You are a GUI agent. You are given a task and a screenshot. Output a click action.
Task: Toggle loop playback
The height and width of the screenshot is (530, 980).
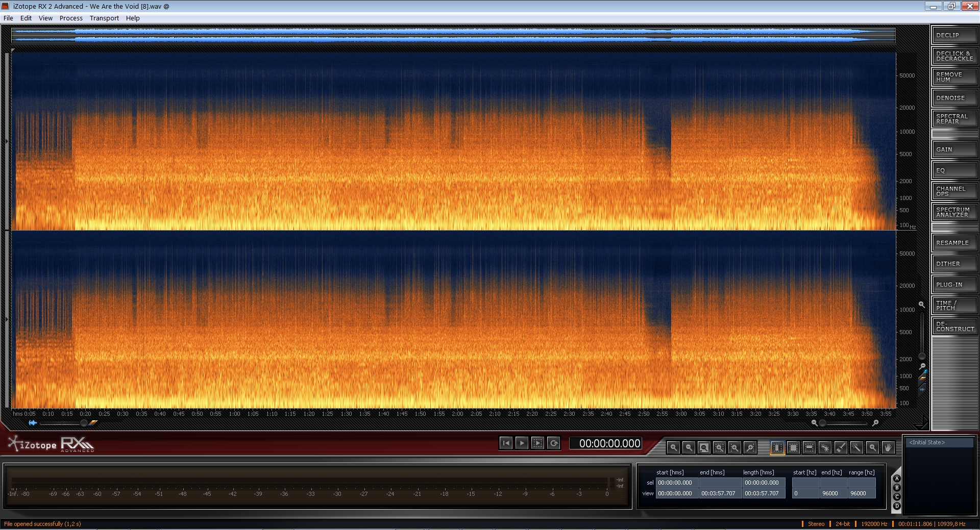coord(554,443)
